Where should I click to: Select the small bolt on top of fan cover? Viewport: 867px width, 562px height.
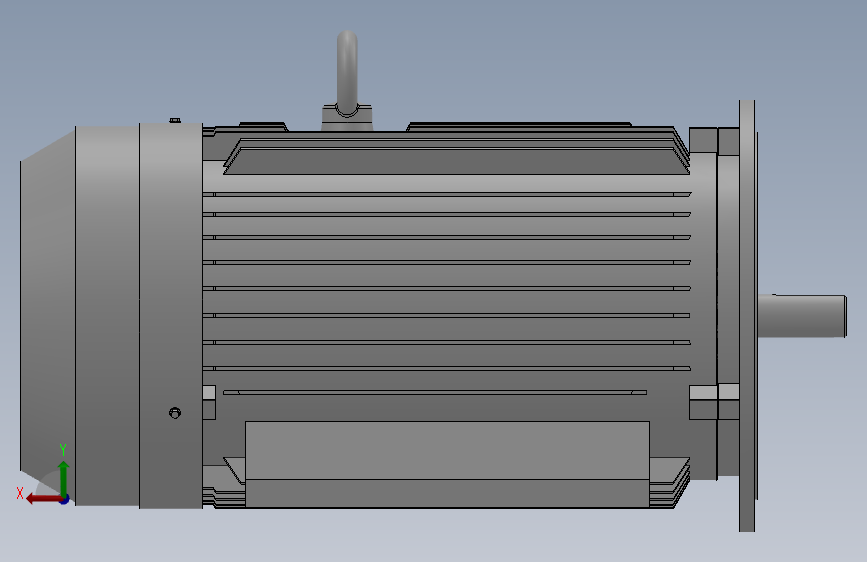click(175, 120)
